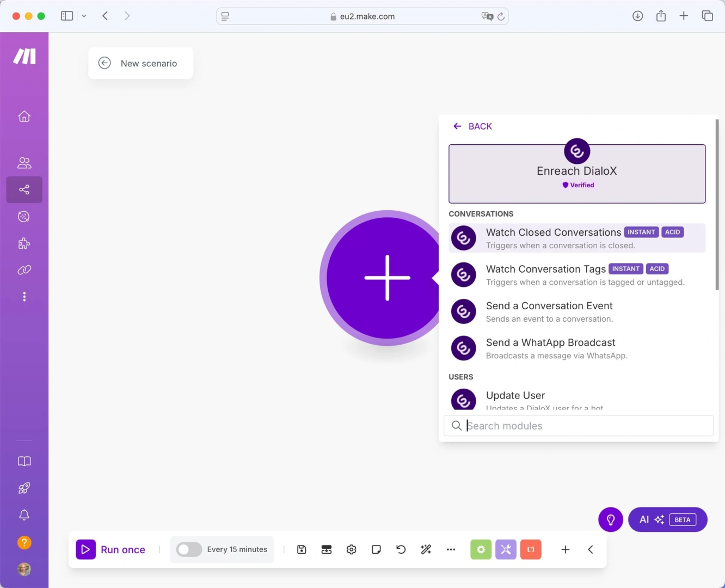This screenshot has width=725, height=588.
Task: Collapse the toolbar with the left chevron
Action: [x=591, y=549]
